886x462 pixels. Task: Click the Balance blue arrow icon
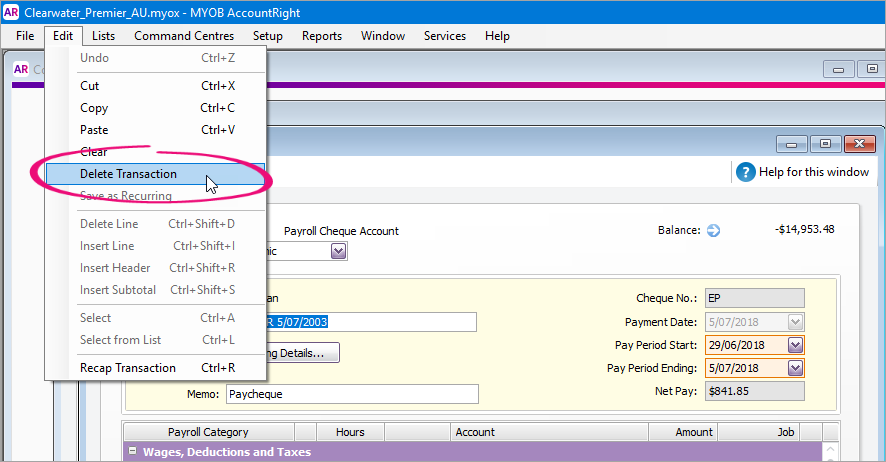(713, 230)
